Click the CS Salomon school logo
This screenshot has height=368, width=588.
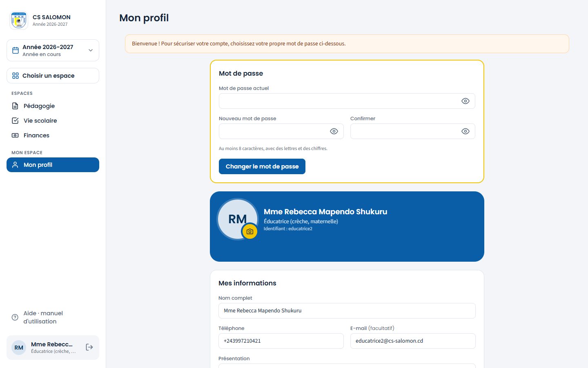[19, 20]
